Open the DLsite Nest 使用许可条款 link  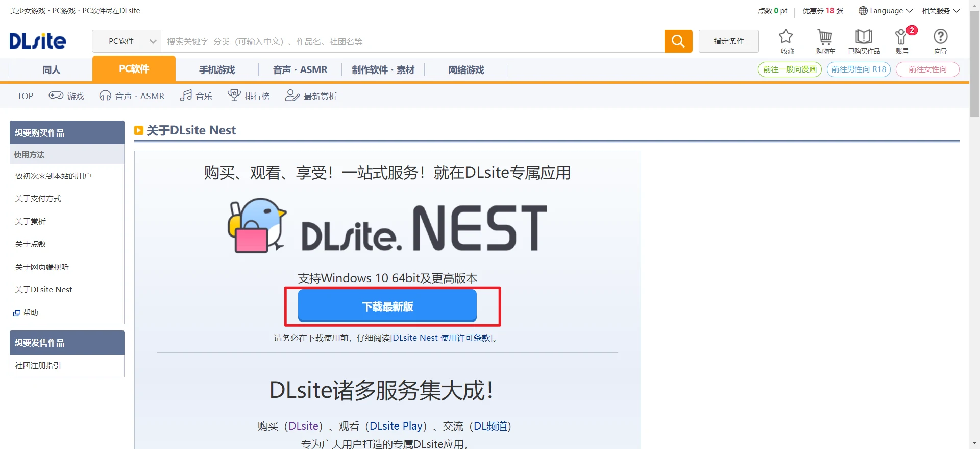[441, 338]
